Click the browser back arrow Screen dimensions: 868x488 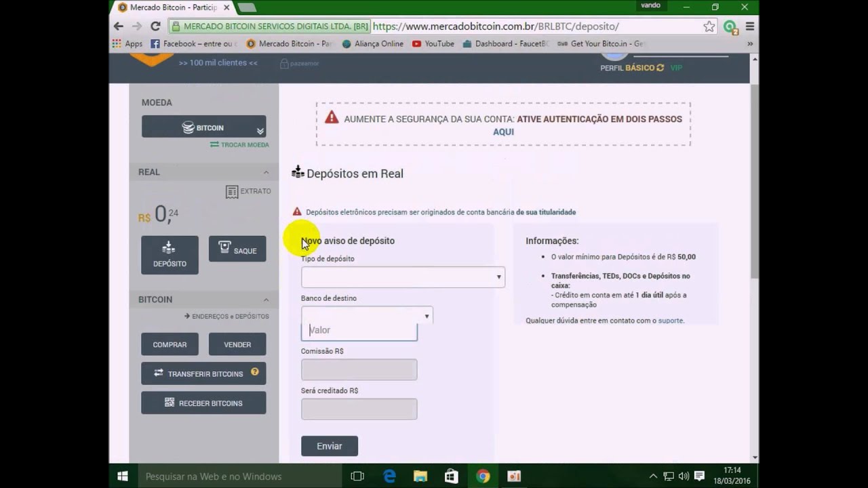coord(119,26)
